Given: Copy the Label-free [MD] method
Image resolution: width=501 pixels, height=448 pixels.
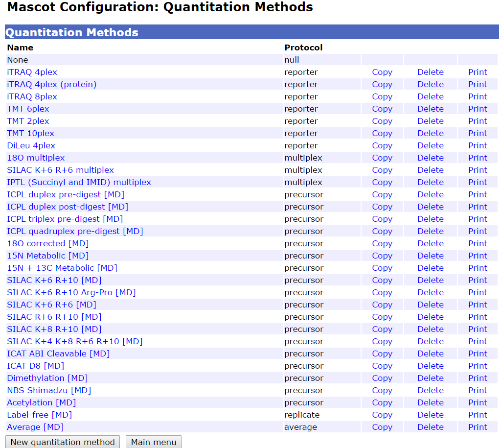Looking at the screenshot, I should [x=382, y=415].
